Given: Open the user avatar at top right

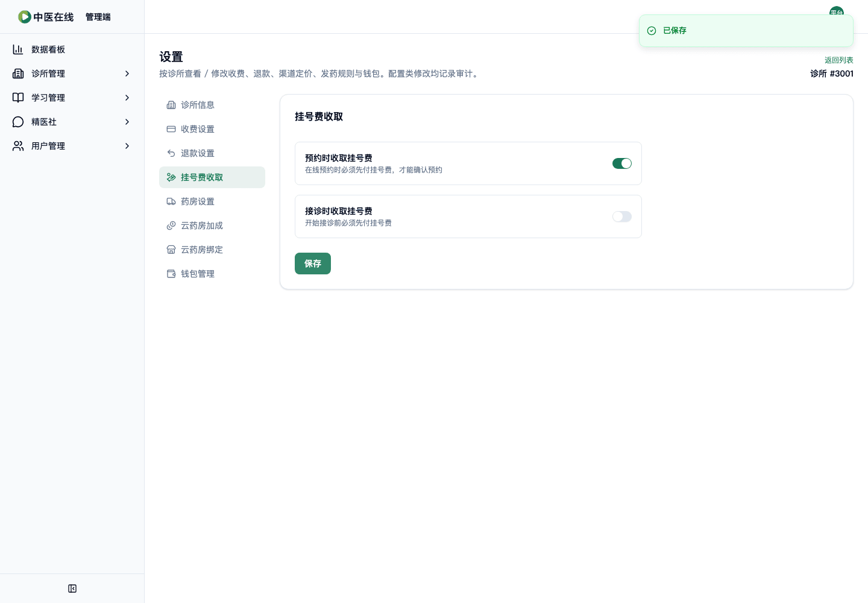Looking at the screenshot, I should pyautogui.click(x=837, y=11).
